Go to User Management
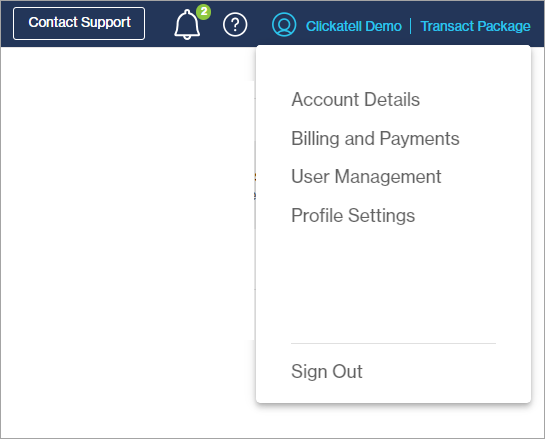Screen dimensions: 545x439 coord(366,177)
